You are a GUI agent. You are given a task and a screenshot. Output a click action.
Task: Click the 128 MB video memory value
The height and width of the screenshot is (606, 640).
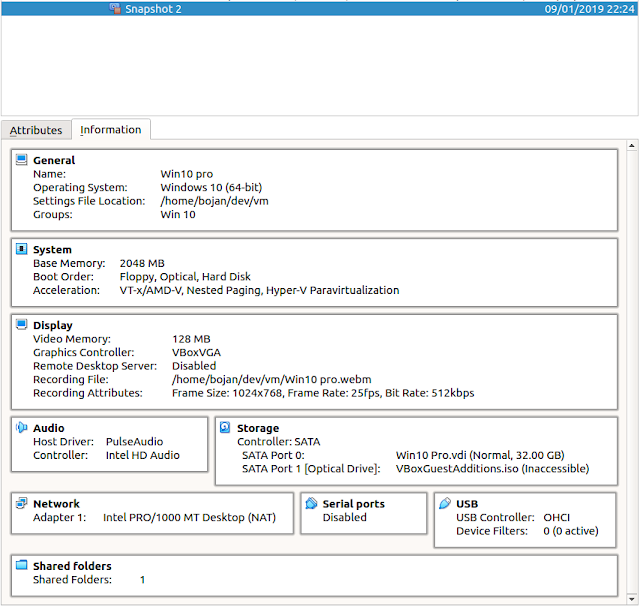tap(191, 339)
